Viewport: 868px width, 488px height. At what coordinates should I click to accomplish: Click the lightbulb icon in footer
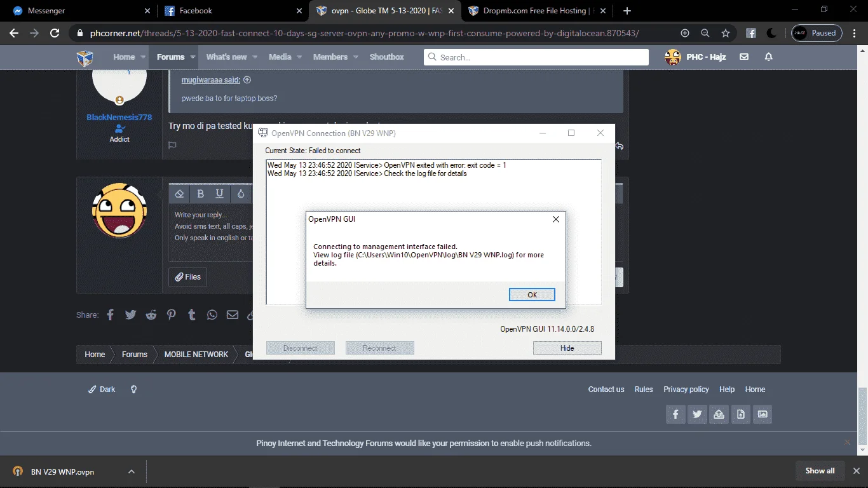133,390
